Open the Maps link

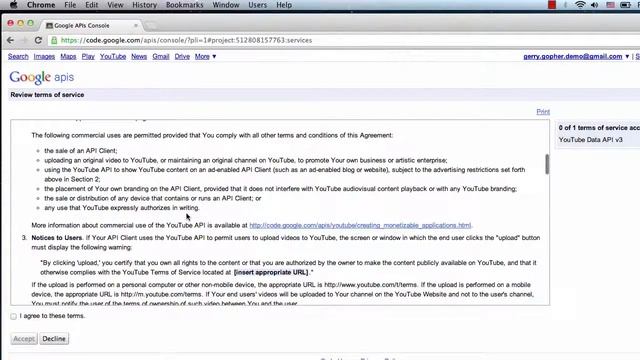(68, 56)
